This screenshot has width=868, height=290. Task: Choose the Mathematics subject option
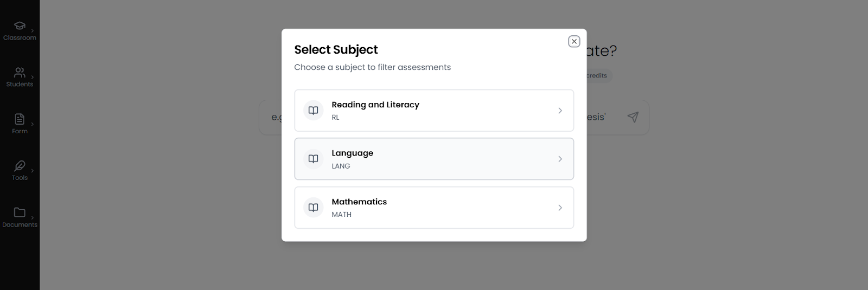(359, 202)
